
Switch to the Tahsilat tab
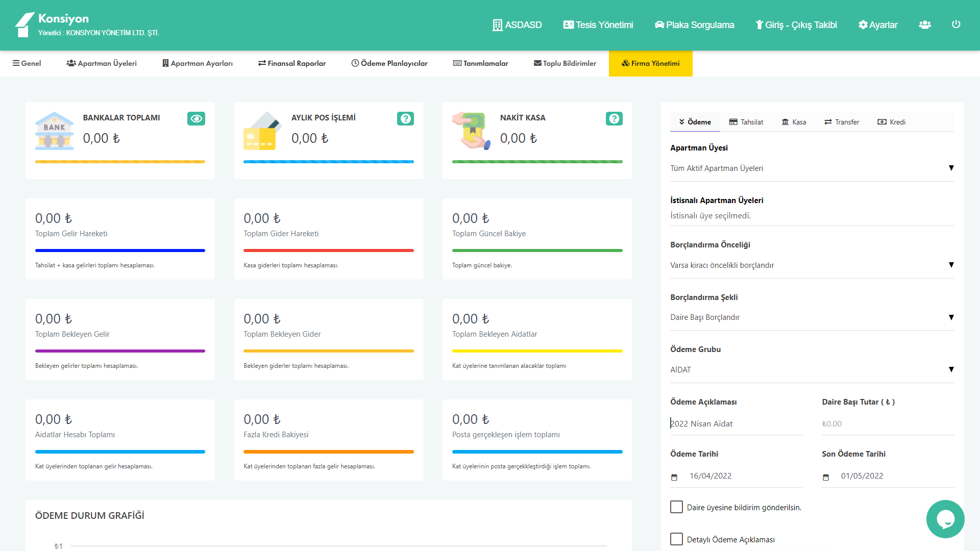746,122
